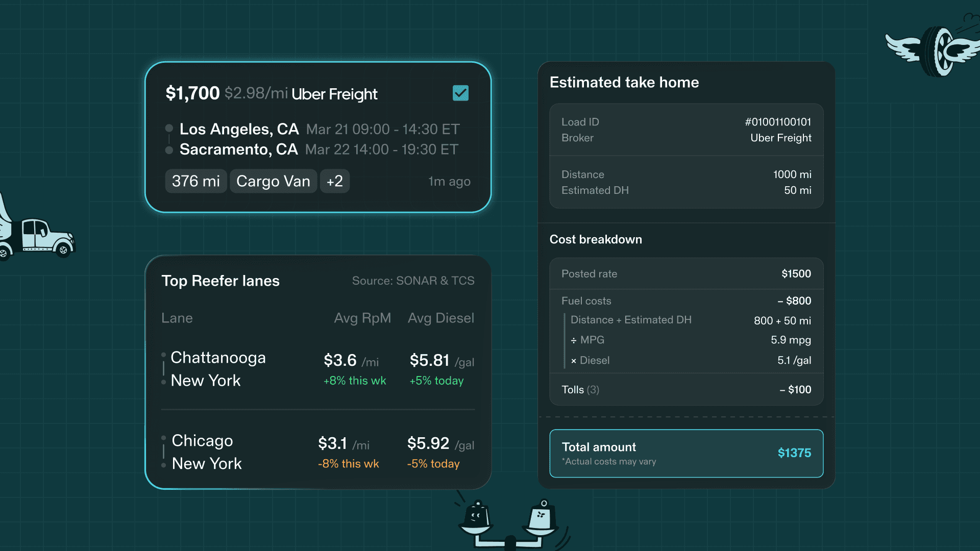Open the +2 additional equipment tag
Viewport: 980px width, 551px height.
335,181
